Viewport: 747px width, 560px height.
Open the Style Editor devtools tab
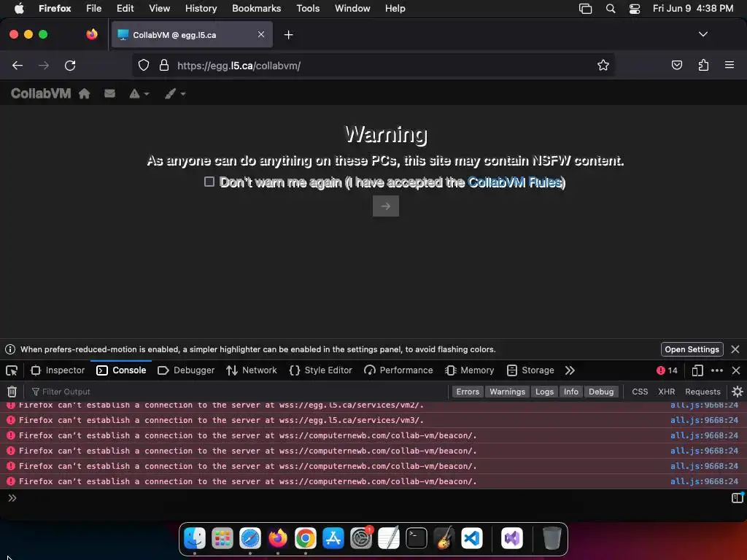(x=321, y=370)
